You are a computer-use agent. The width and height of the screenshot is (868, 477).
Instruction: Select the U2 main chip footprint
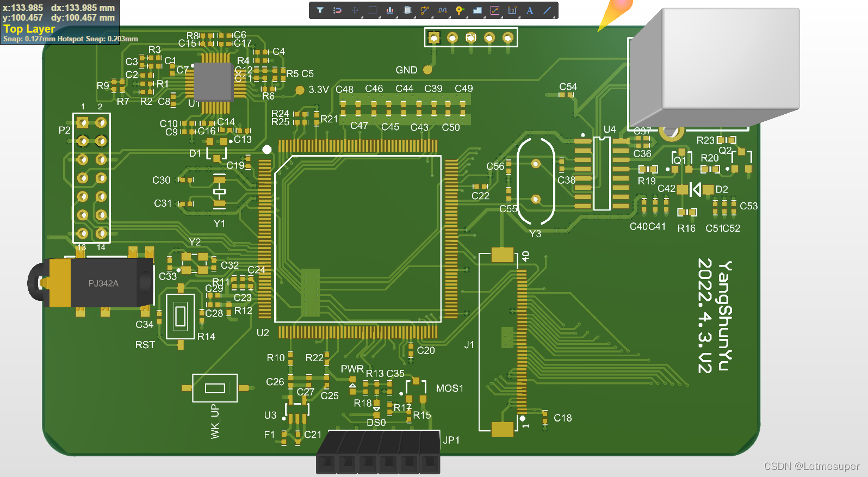pos(358,239)
